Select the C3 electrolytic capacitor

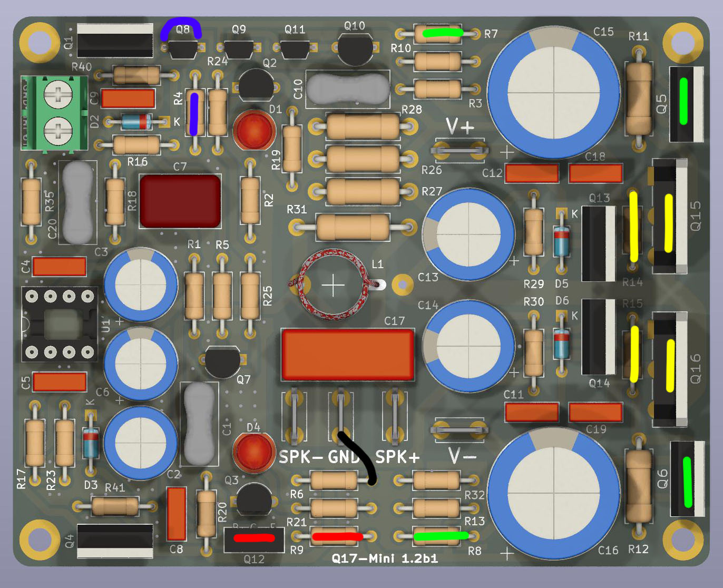(141, 285)
